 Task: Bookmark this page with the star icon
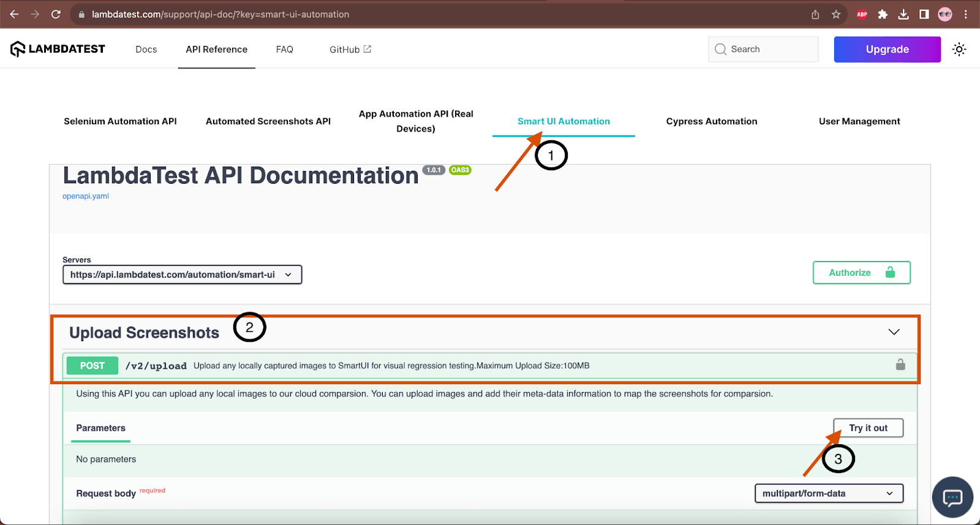836,14
